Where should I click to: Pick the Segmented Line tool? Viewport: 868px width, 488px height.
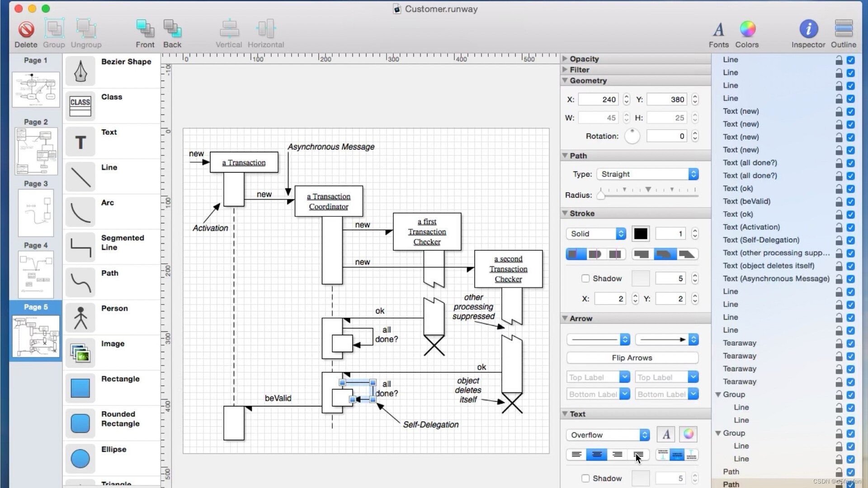click(x=80, y=247)
